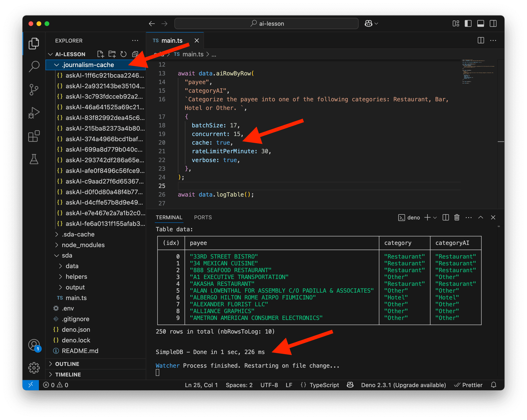Show problems via errors and warnings indicator
The width and height of the screenshot is (527, 420).
[56, 385]
